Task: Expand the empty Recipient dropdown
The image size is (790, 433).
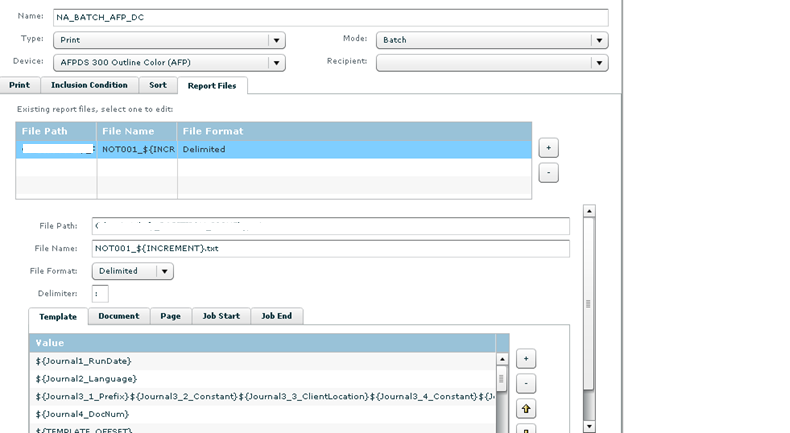Action: (x=599, y=62)
